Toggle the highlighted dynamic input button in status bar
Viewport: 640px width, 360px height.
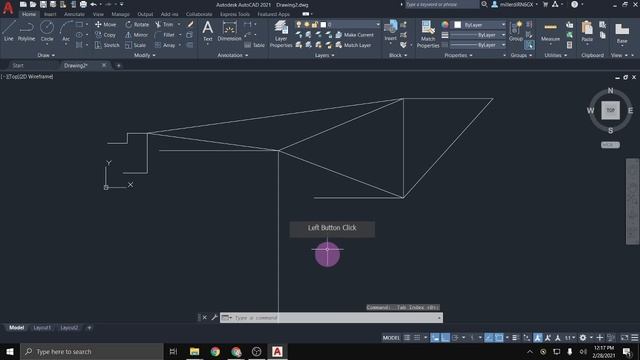pos(436,338)
